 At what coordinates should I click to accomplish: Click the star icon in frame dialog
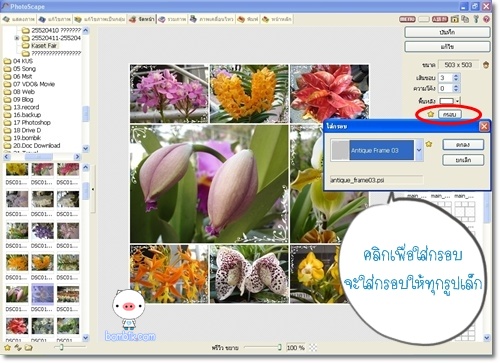coord(429,144)
